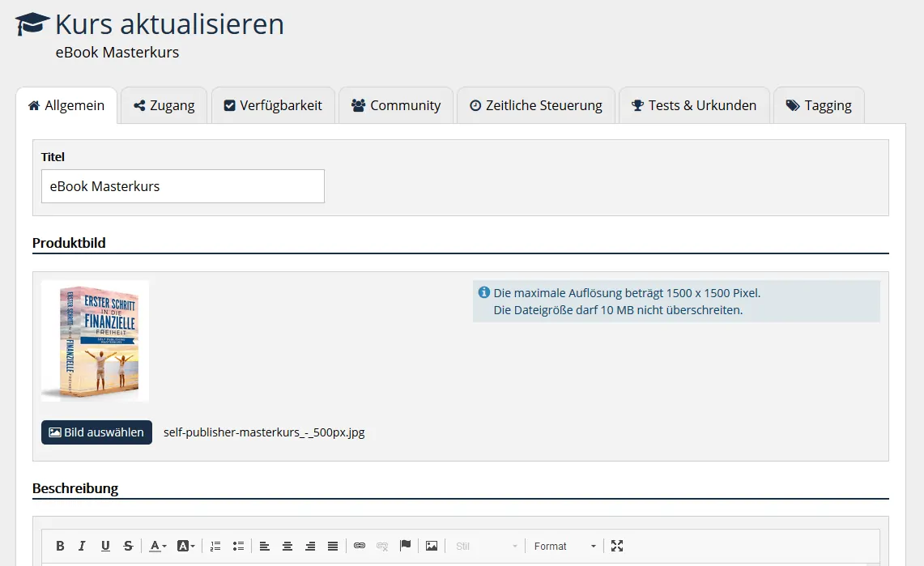Open the Verfügbarkeit tab
924x566 pixels.
coord(273,105)
